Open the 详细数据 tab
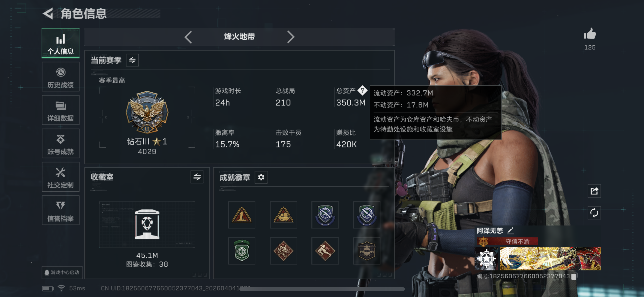 click(x=60, y=110)
